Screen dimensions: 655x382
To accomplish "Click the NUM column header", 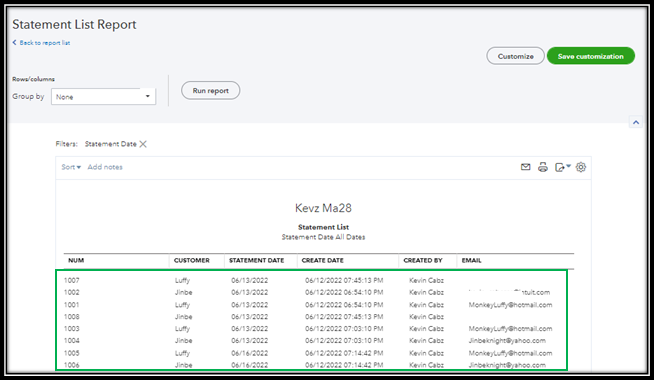I will click(x=76, y=260).
